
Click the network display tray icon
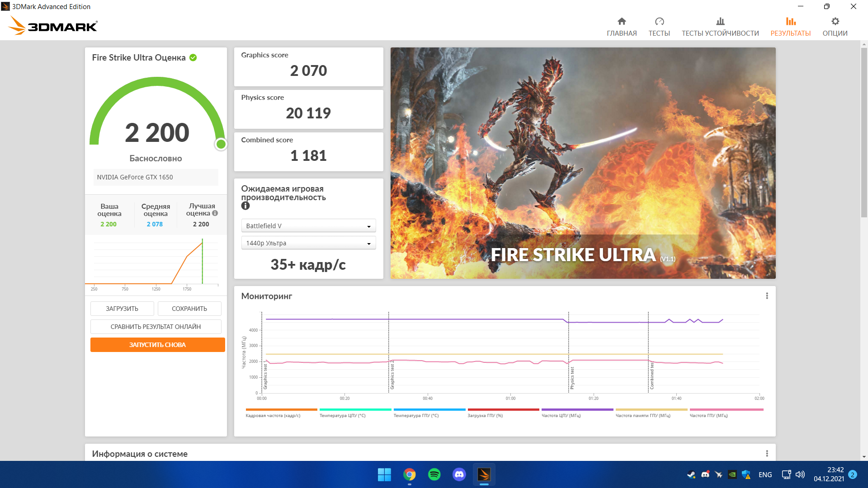786,474
